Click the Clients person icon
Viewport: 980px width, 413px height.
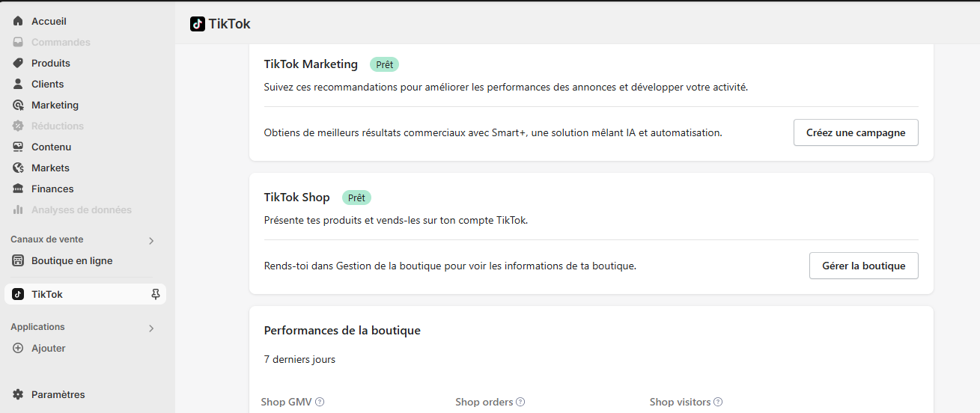18,85
